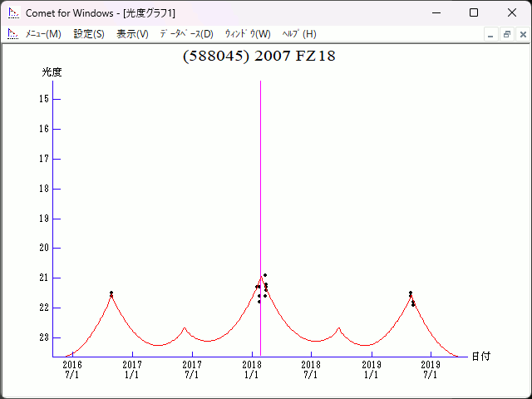
Task: Open the 設定(S) settings menu
Action: click(89, 34)
